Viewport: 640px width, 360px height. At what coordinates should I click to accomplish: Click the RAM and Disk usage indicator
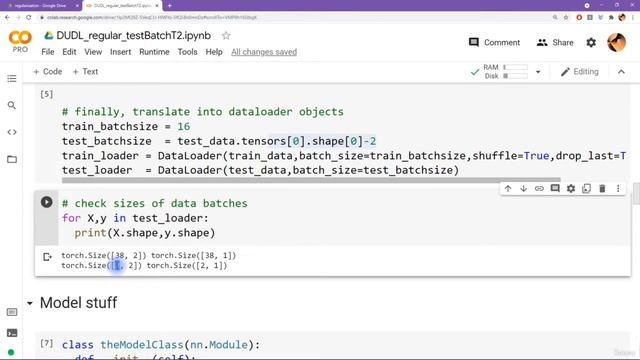tap(505, 72)
